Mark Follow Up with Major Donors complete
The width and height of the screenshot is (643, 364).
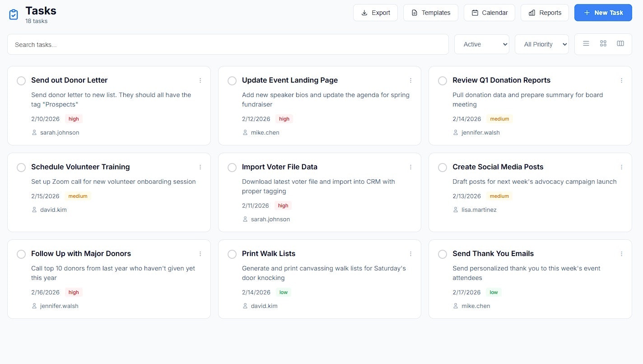click(x=21, y=254)
